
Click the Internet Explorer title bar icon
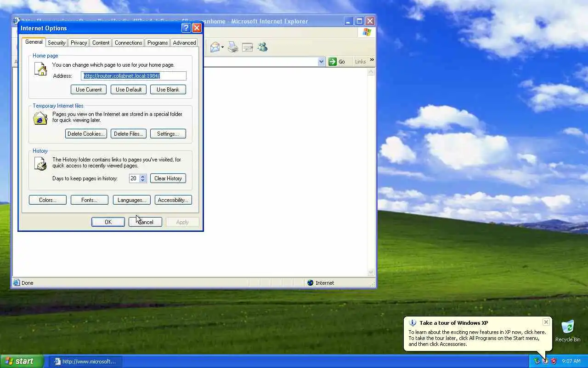point(16,21)
